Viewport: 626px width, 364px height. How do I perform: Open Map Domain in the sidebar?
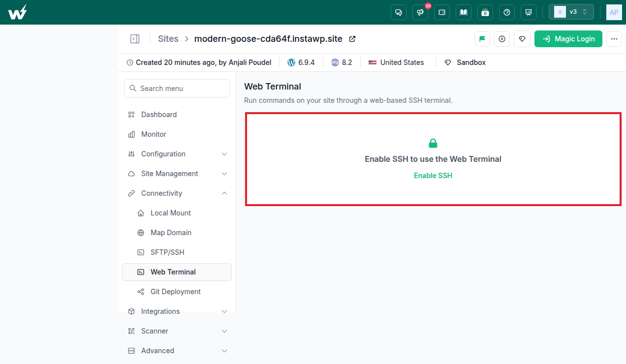click(177, 233)
